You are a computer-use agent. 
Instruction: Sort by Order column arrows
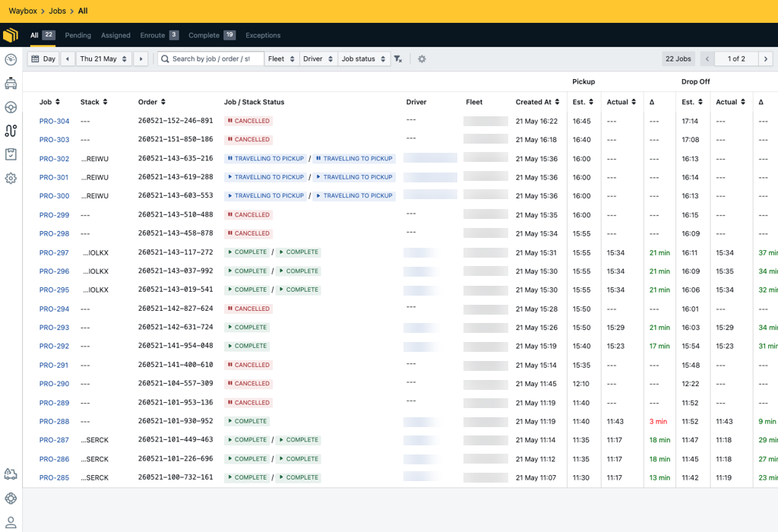163,102
